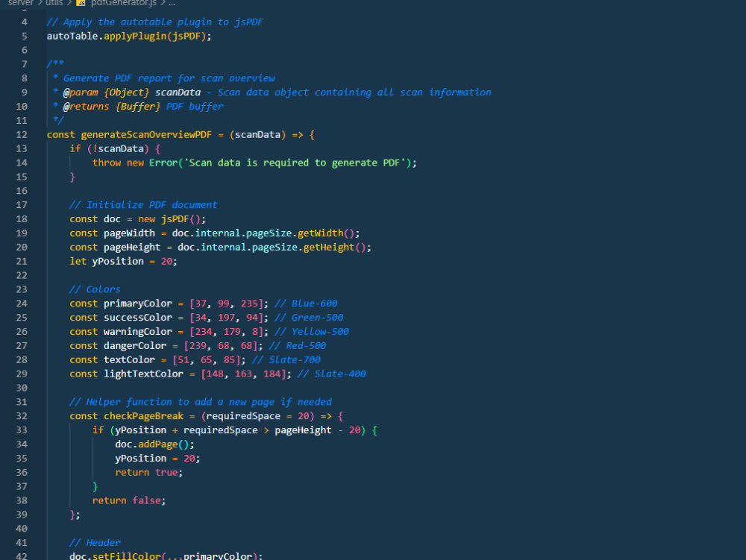Click 'lightTextColor' variable declaration
The width and height of the screenshot is (746, 560).
coord(144,374)
